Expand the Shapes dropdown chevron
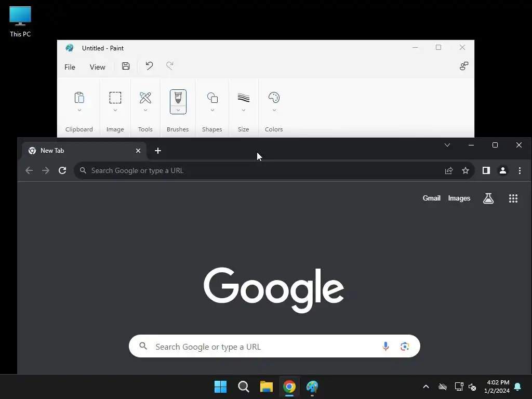 click(212, 110)
